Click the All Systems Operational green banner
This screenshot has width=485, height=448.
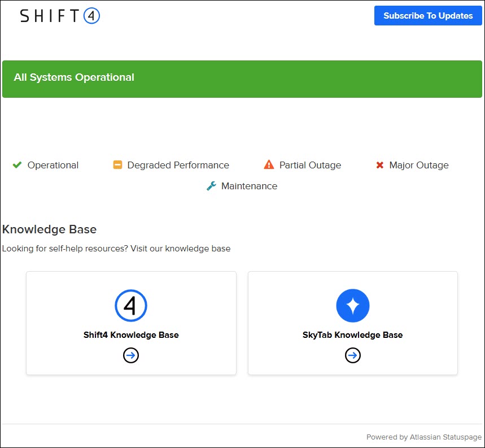point(242,79)
